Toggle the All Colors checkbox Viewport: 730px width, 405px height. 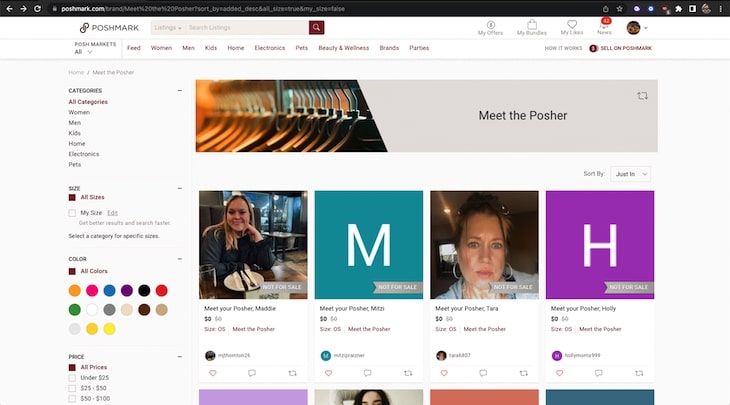pos(72,271)
